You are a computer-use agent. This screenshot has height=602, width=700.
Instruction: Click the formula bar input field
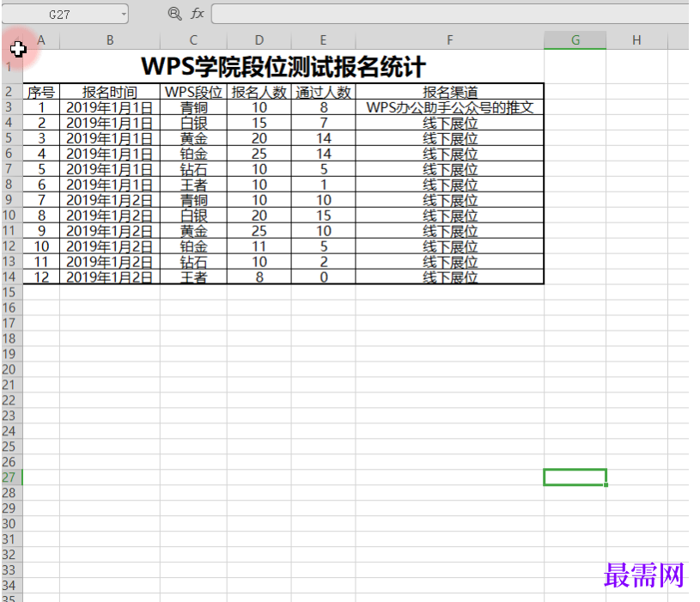click(450, 14)
